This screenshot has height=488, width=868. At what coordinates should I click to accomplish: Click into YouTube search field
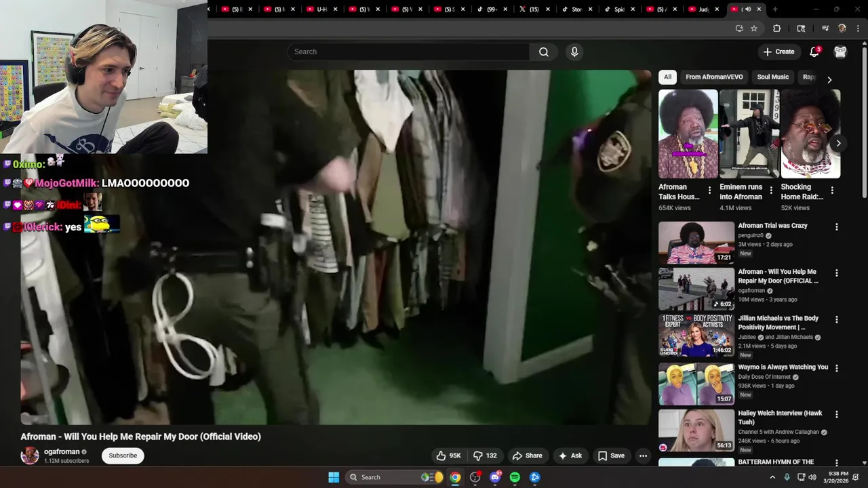pos(408,52)
